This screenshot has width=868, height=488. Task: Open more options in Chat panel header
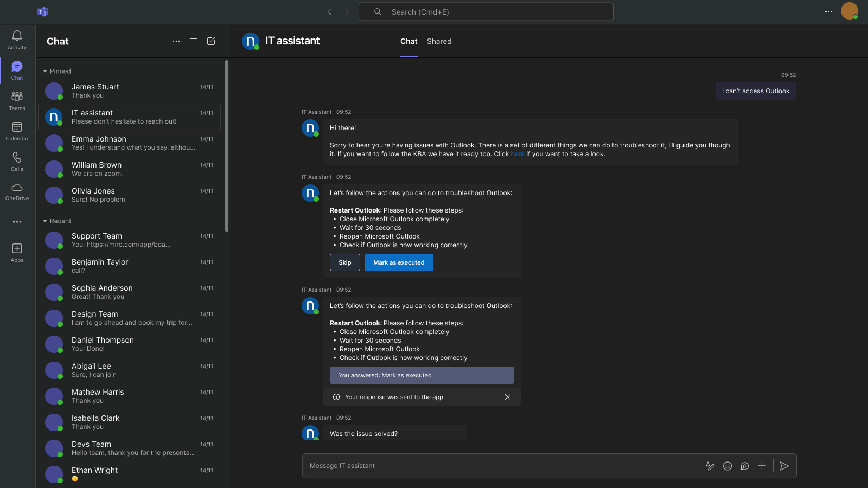[x=176, y=41]
